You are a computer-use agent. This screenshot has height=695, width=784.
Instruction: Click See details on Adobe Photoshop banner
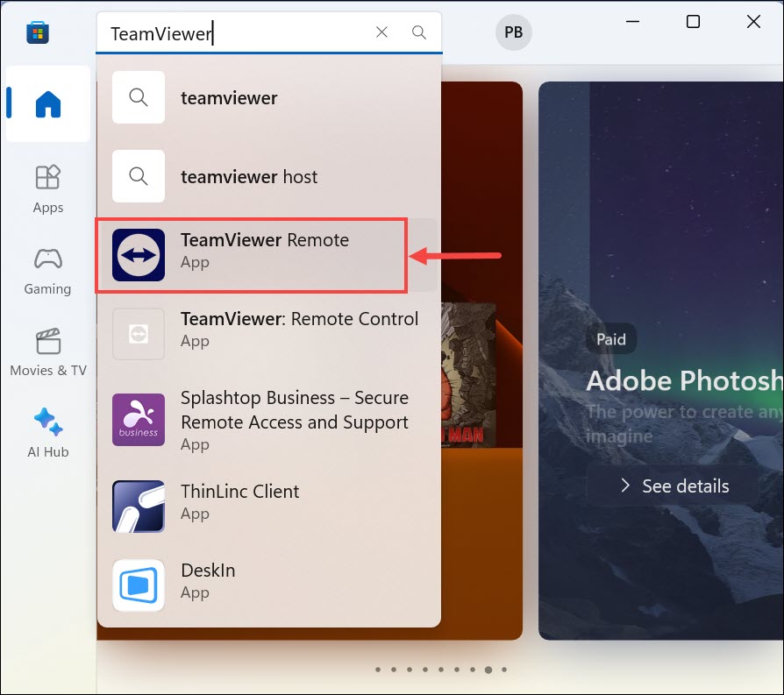click(x=674, y=486)
